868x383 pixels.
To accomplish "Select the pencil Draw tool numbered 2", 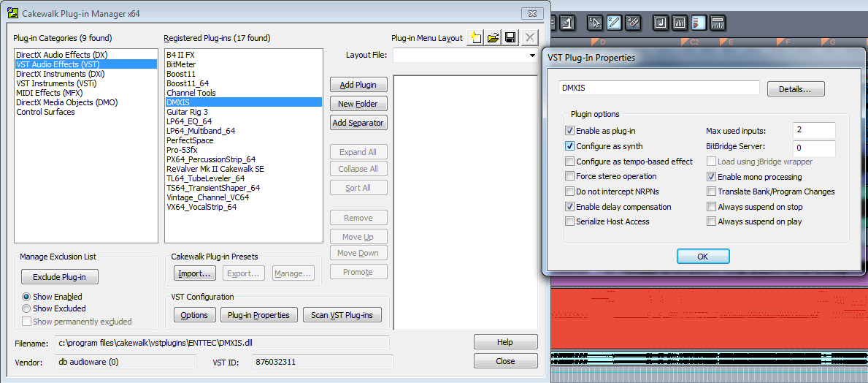I will [x=614, y=23].
